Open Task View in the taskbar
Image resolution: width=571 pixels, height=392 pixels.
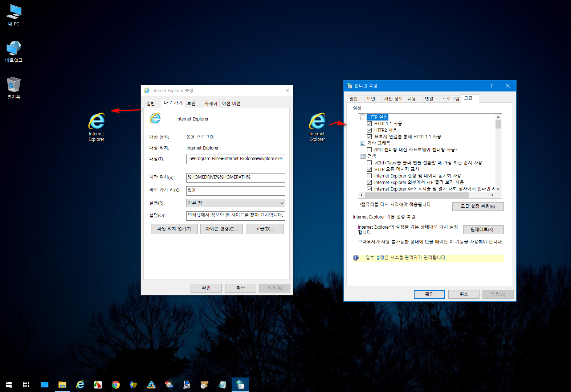pos(26,384)
